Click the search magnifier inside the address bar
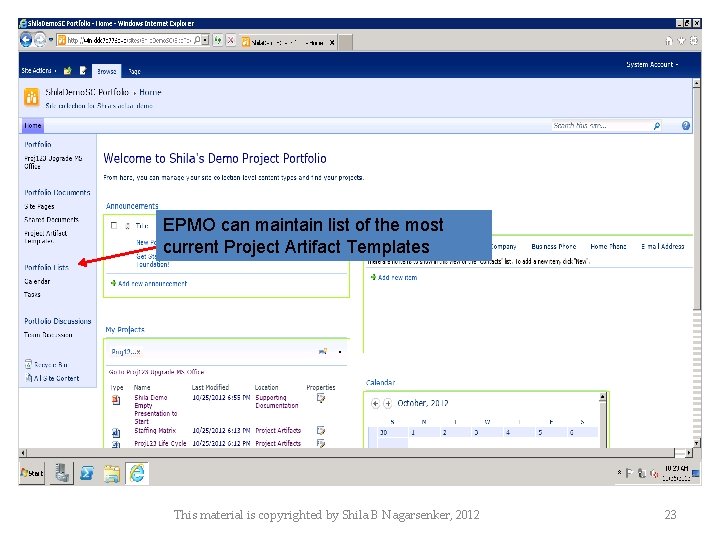Viewport: 720px width, 540px height. (x=197, y=40)
